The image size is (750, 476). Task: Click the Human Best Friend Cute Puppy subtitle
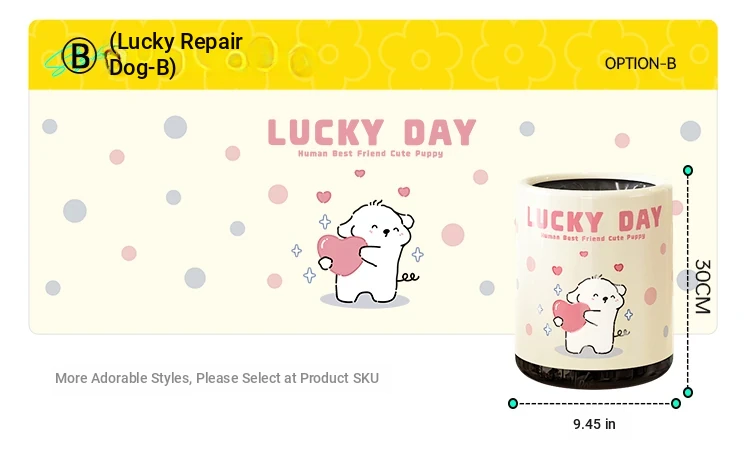pos(370,154)
